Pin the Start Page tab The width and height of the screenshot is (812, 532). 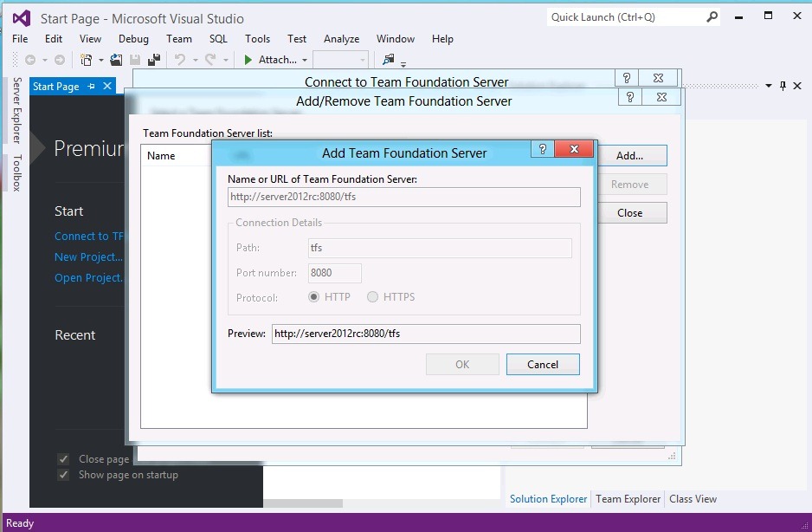point(92,86)
